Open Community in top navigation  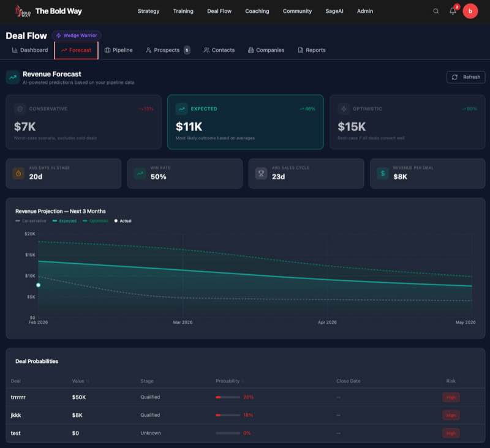click(x=297, y=11)
